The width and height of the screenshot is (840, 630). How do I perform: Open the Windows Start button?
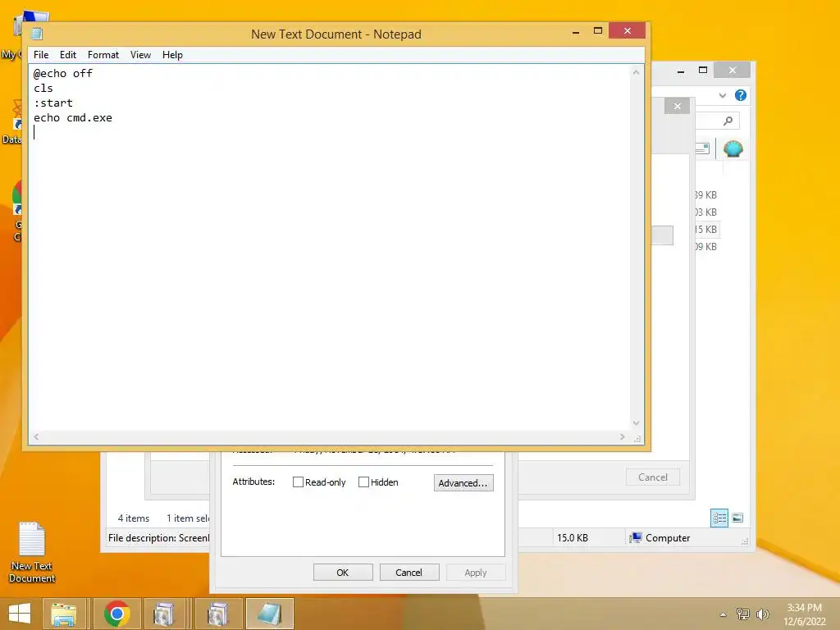pos(20,614)
